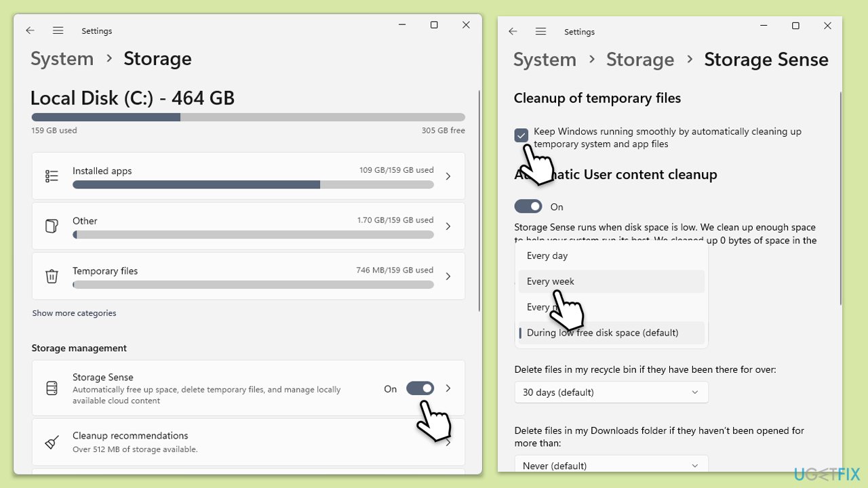
Task: Click 'Storage management' heading
Action: (79, 348)
